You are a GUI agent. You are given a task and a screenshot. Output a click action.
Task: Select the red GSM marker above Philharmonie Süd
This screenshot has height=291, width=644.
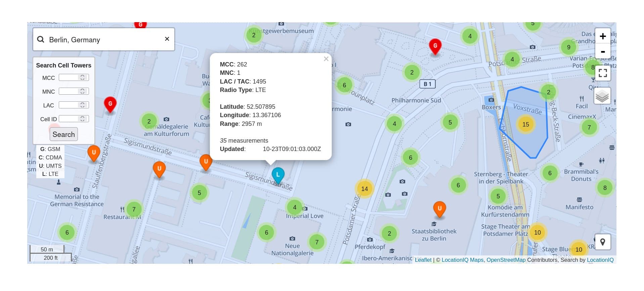click(x=435, y=47)
